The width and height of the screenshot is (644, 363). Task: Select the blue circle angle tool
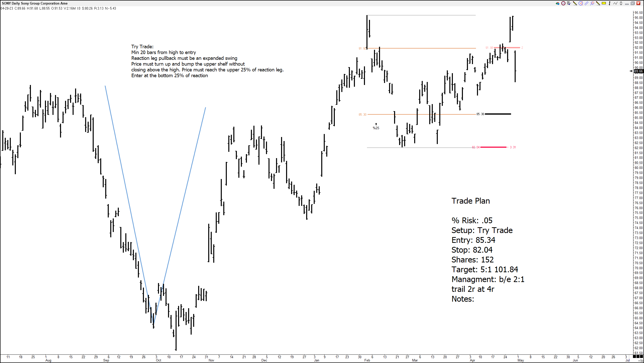[x=581, y=3]
